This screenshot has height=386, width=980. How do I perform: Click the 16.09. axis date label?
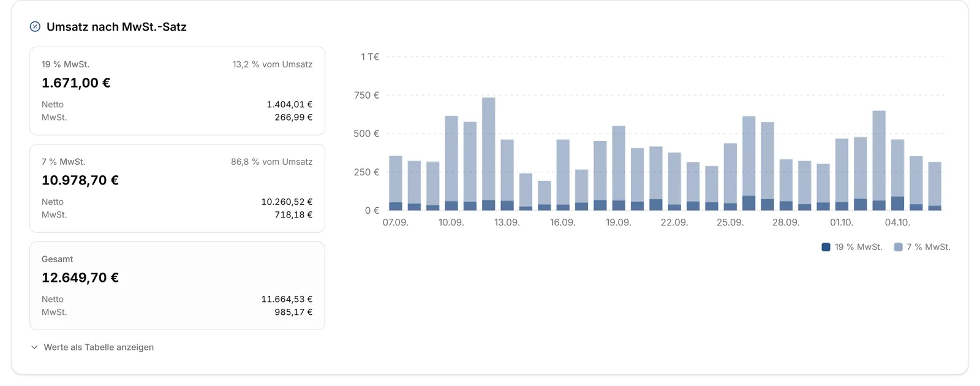[563, 222]
